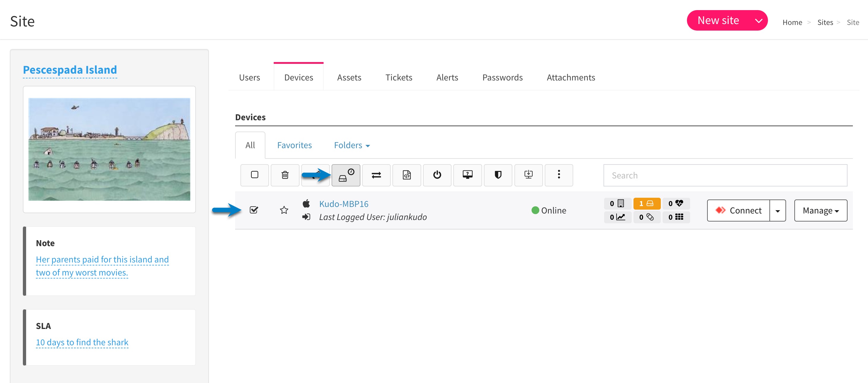Click the deploy download icon

tap(528, 175)
